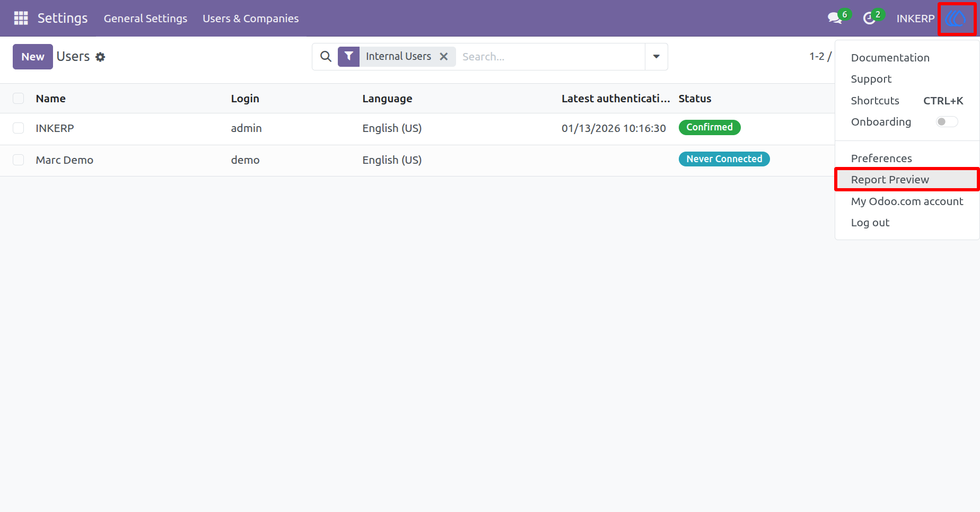This screenshot has width=980, height=512.
Task: Select Documentation from user menu
Action: [890, 58]
